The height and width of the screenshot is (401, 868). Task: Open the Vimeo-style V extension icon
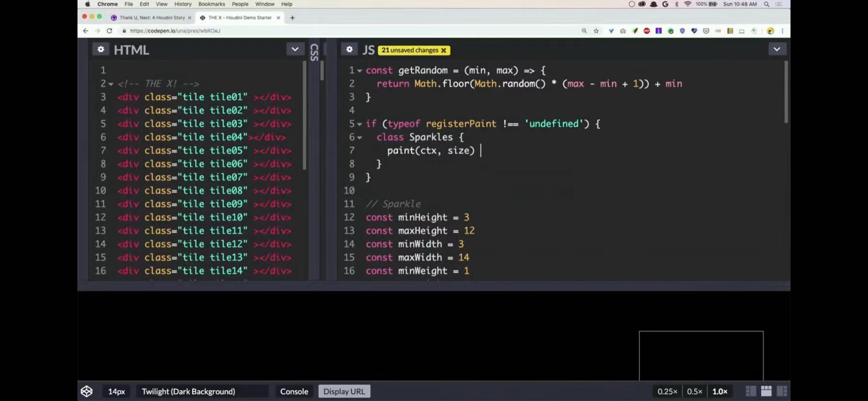611,31
